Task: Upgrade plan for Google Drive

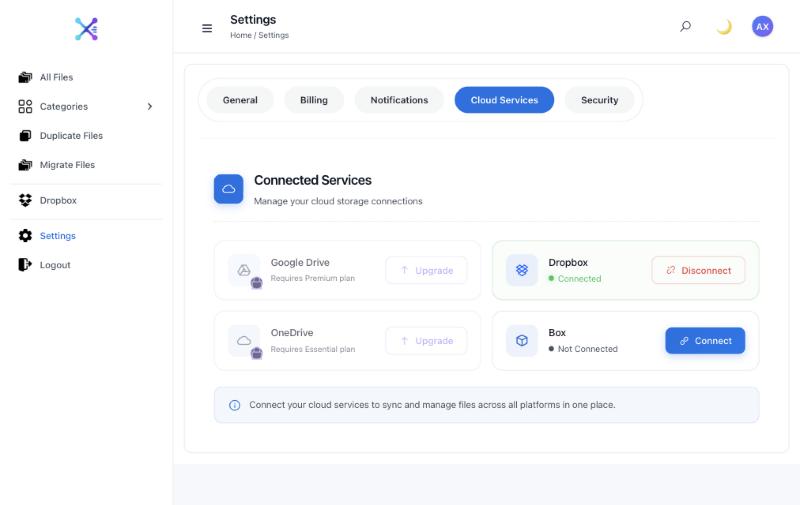Action: (x=427, y=270)
